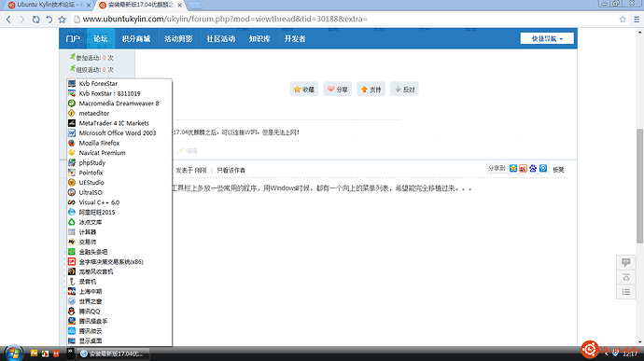Launch Macromedia Dreamweaver 8
This screenshot has height=361, width=644.
119,104
